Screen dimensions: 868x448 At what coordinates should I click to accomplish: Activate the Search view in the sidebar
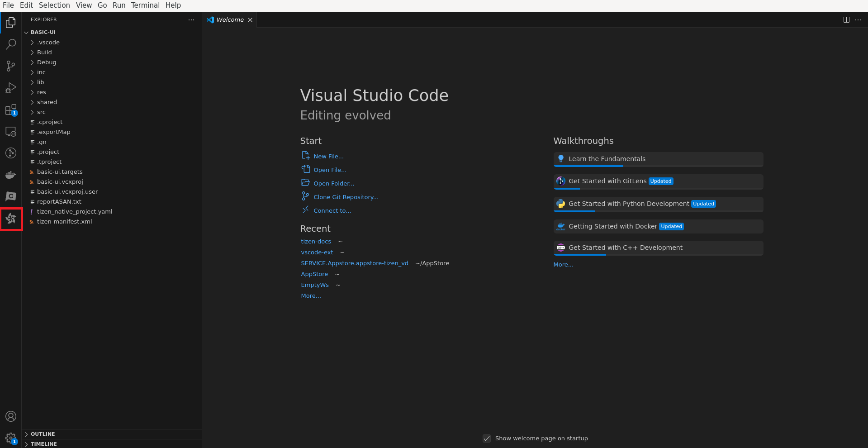11,44
